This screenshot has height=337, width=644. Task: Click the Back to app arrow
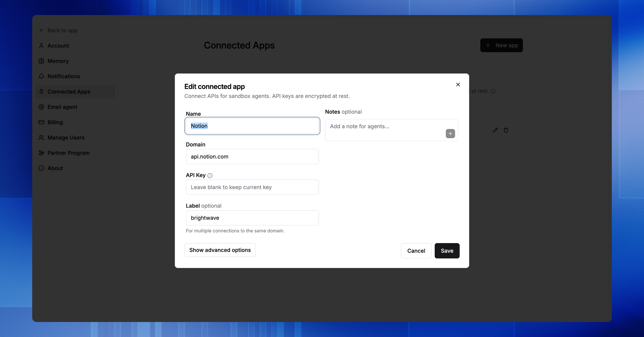(x=41, y=31)
